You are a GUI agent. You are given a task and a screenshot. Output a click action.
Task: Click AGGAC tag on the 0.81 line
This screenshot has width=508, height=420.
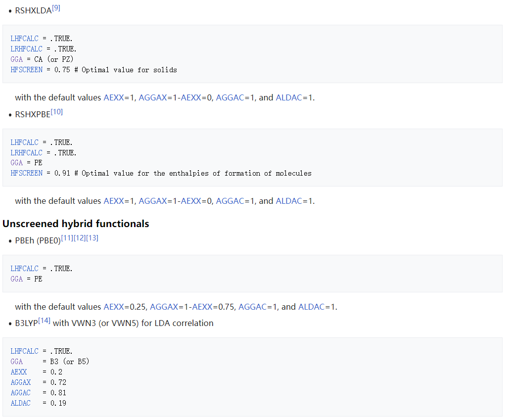tap(20, 393)
